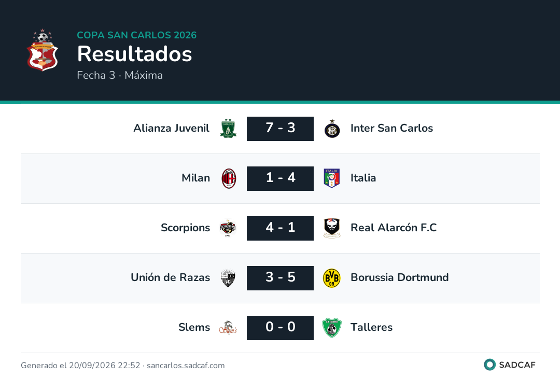Click the Borussia Dortmund BVB logo
Image resolution: width=560 pixels, height=392 pixels.
click(332, 278)
